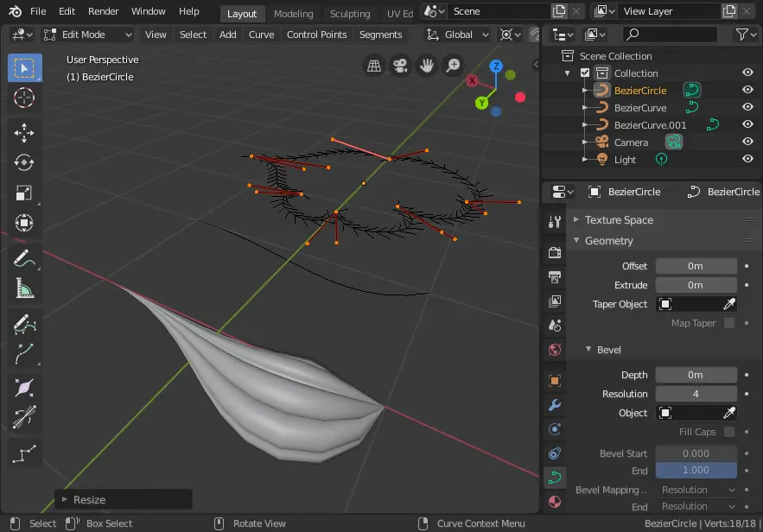Viewport: 763px width, 532px height.
Task: Open the Control Points menu
Action: [x=316, y=35]
